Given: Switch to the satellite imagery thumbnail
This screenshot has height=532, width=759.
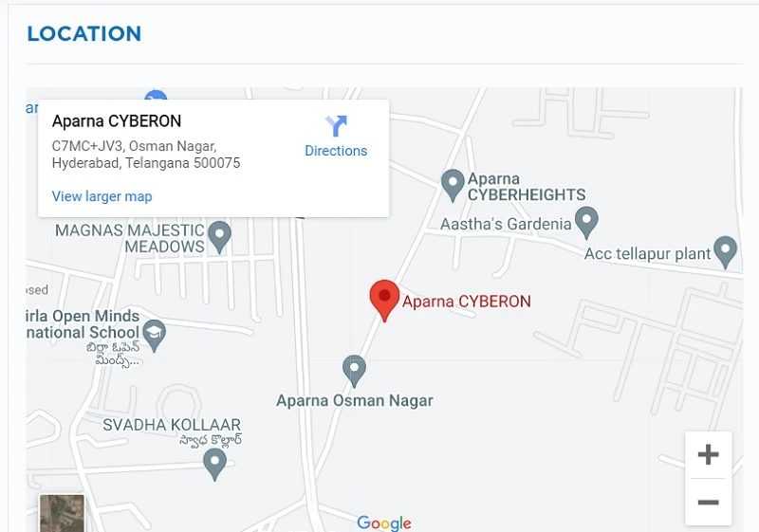Looking at the screenshot, I should coord(62,513).
